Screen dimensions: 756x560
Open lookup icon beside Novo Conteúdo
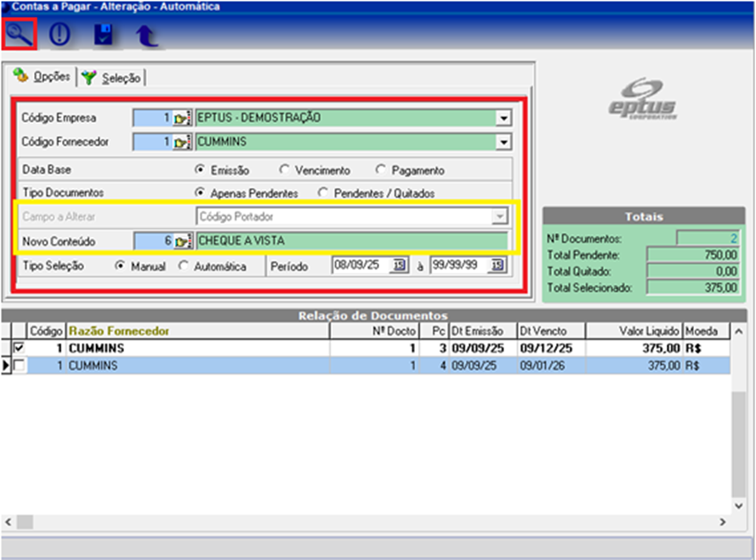(x=183, y=241)
